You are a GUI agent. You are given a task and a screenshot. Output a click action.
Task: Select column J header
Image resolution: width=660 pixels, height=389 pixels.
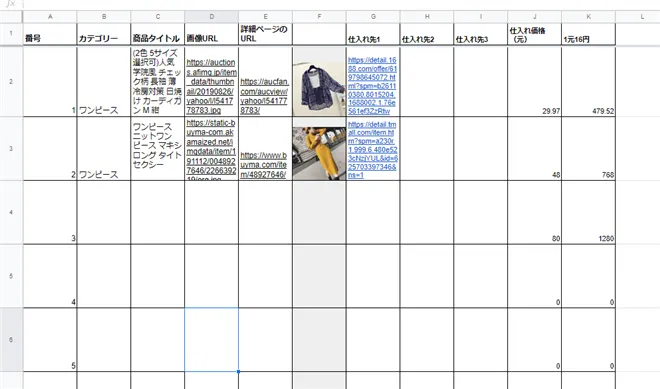(x=535, y=17)
